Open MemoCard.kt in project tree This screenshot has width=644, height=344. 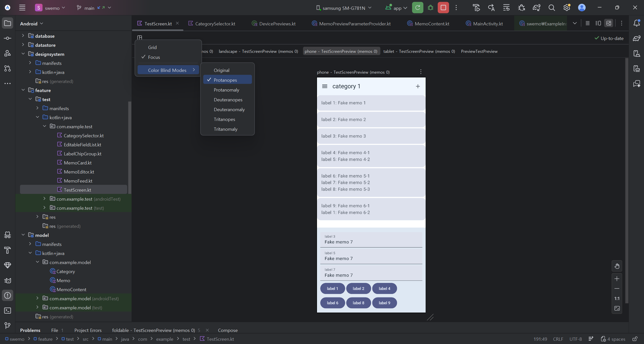tap(77, 163)
